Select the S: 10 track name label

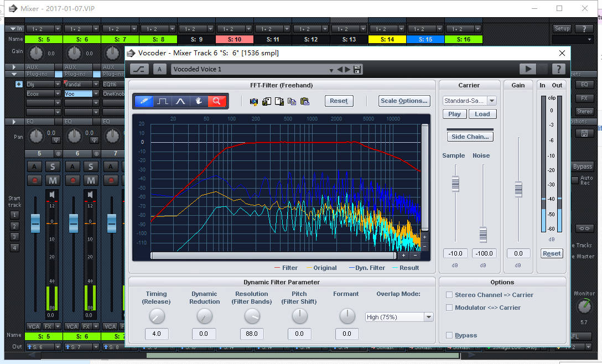[x=235, y=39]
